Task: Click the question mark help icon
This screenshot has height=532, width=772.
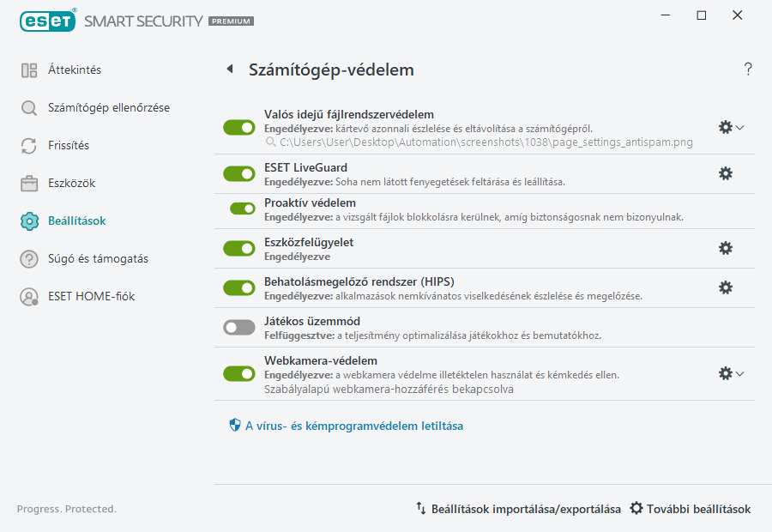Action: tap(747, 70)
